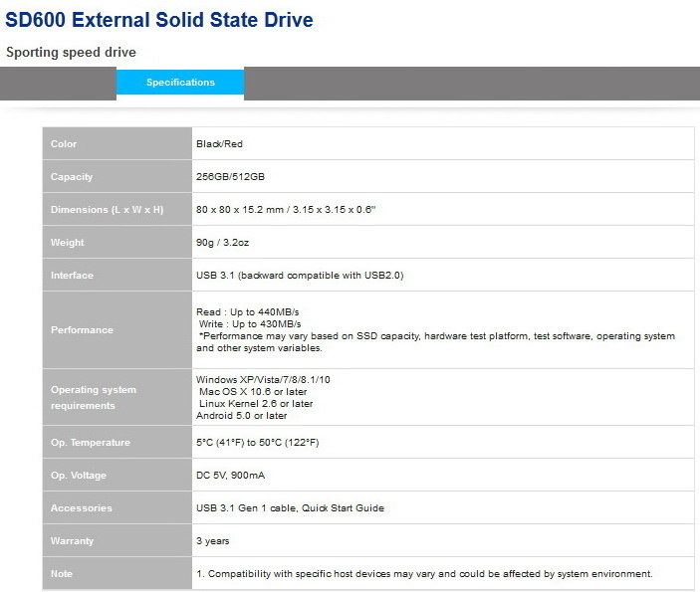Click the Sporting speed drive subtitle
Viewport: 700px width, 592px height.
click(71, 52)
